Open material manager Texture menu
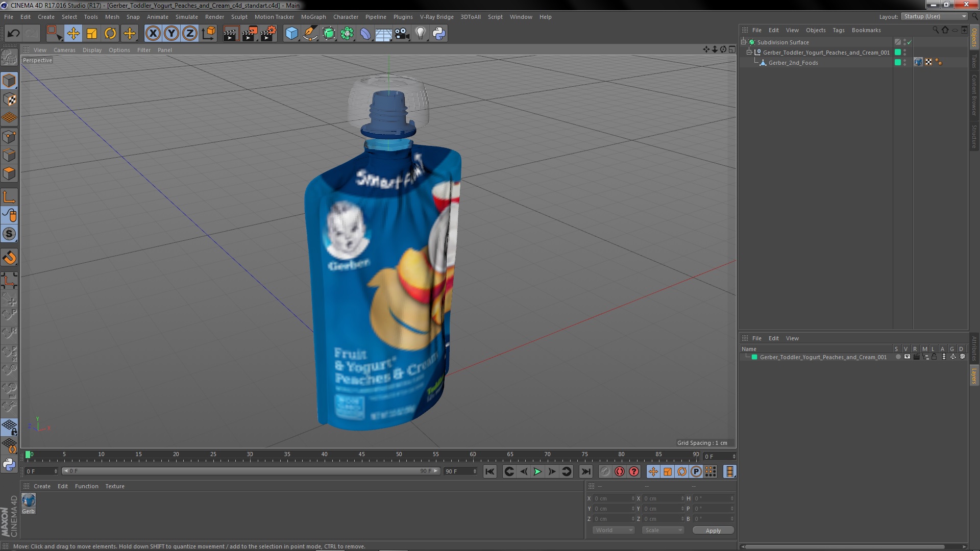The width and height of the screenshot is (980, 551). [115, 487]
